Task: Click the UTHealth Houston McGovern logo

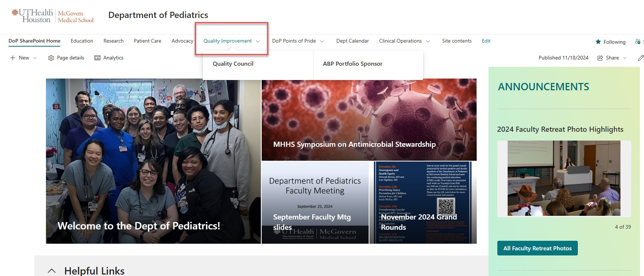Action: coord(53,16)
